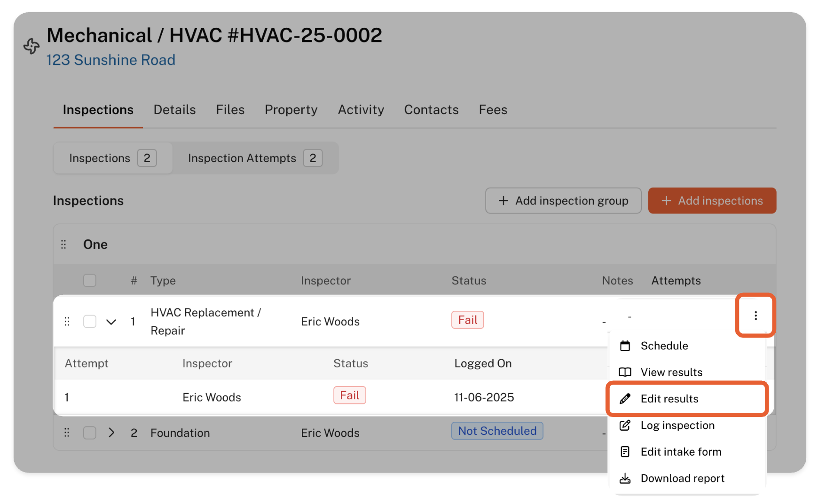Check the Foundation row checkbox
The image size is (818, 504).
tap(89, 433)
